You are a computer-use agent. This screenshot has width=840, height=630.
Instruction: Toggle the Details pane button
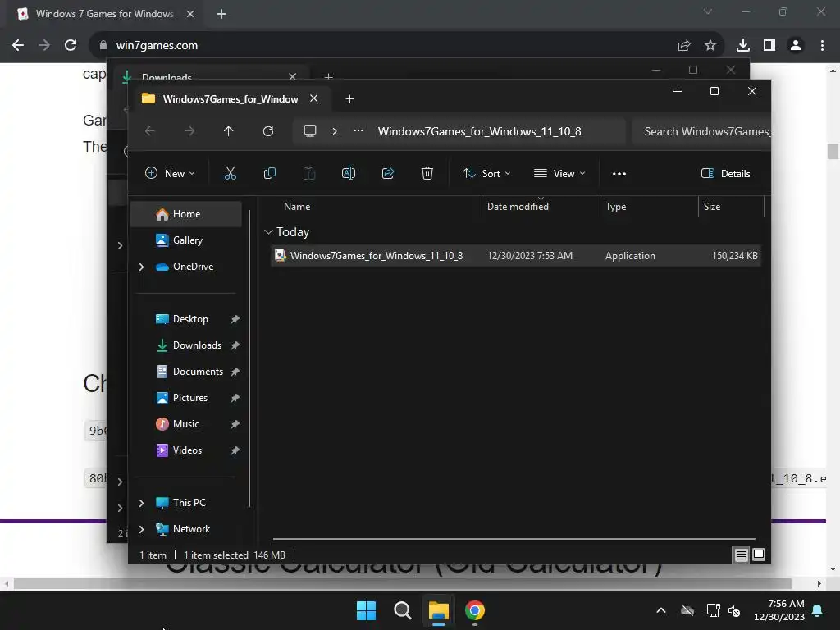[x=726, y=174]
